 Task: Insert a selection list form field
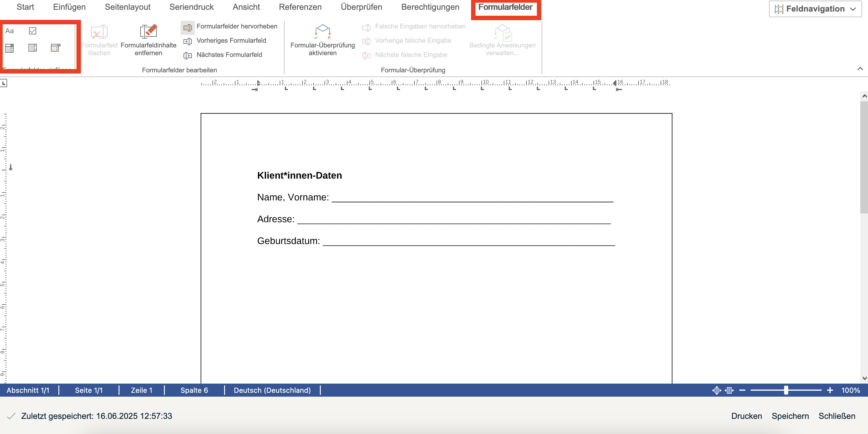pos(33,48)
